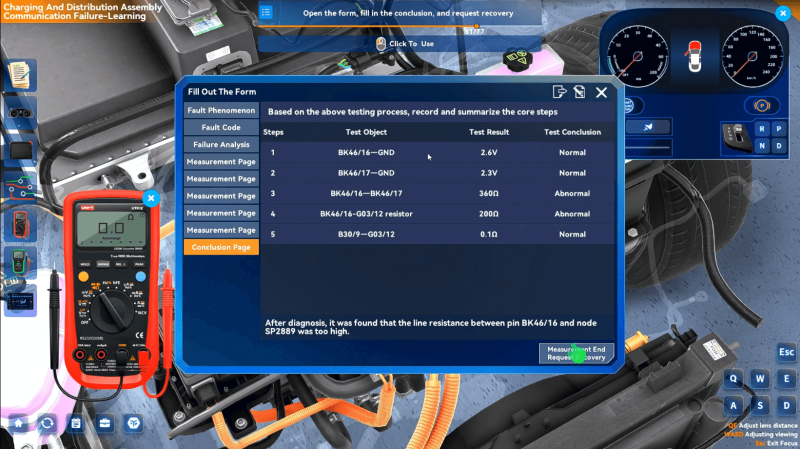
Task: Click the 'BK46/16—BK46/17' test object cell
Action: point(366,193)
